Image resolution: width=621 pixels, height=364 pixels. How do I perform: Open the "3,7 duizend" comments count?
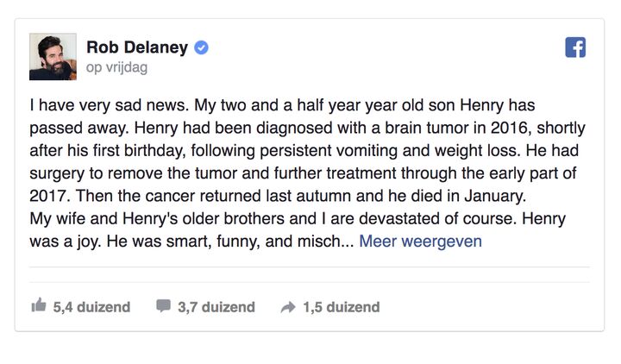[216, 307]
